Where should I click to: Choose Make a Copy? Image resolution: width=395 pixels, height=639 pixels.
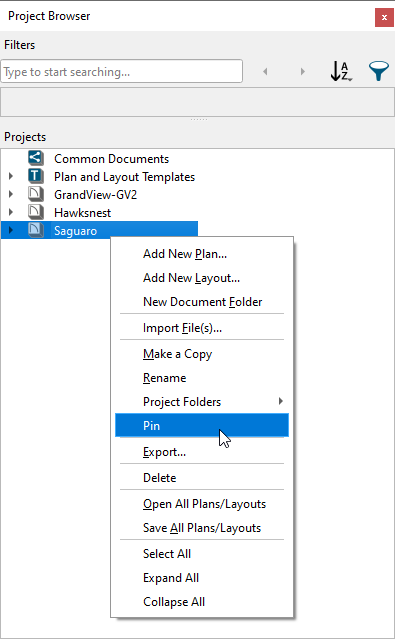tap(202, 354)
